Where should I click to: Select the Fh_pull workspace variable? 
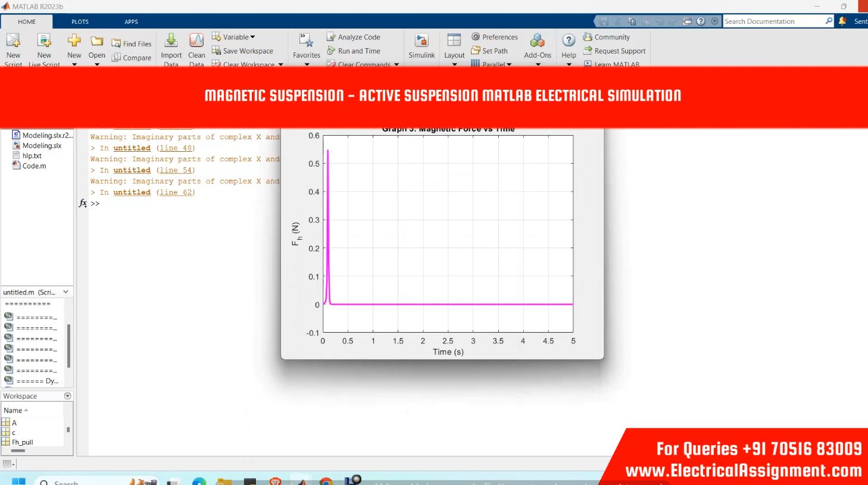pyautogui.click(x=23, y=442)
